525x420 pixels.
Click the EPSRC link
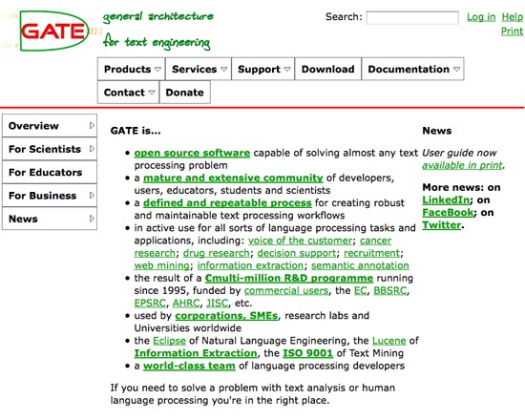point(150,304)
